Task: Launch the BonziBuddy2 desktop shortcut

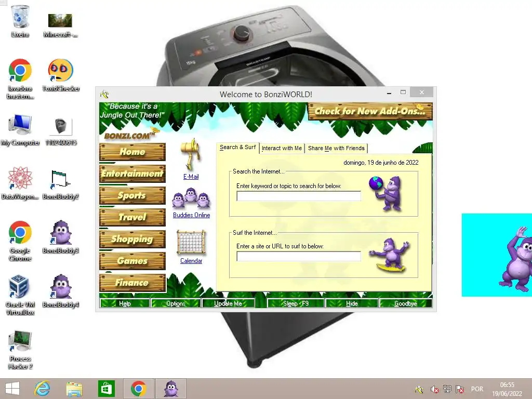Action: (x=60, y=179)
